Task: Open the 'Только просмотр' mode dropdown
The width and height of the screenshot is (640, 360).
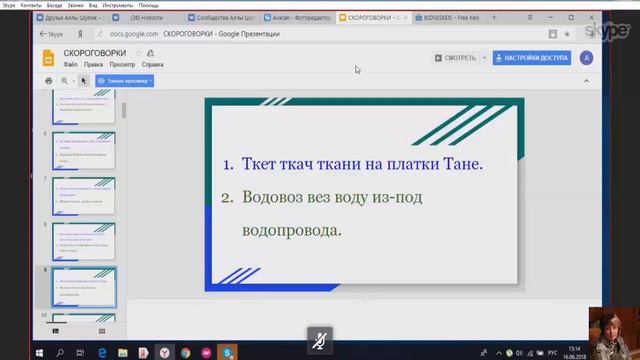Action: [x=124, y=81]
